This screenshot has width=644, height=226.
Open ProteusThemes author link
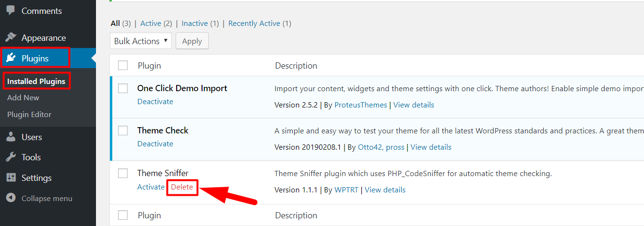[x=361, y=105]
